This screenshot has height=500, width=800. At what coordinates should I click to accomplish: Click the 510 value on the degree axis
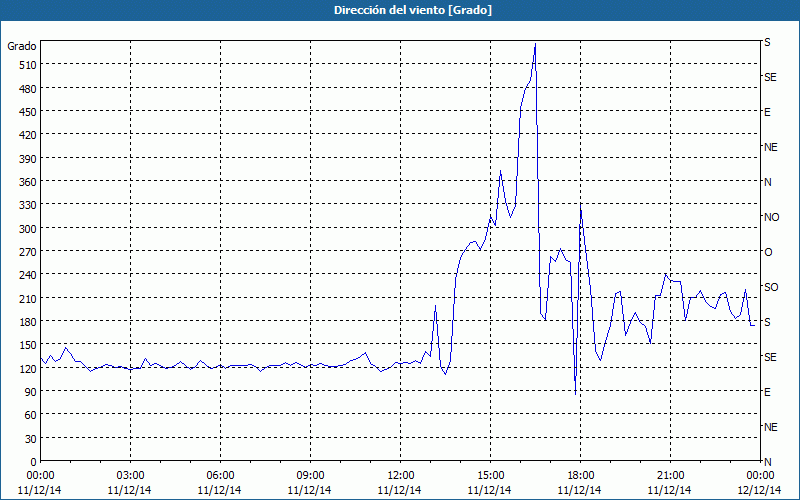coord(27,65)
